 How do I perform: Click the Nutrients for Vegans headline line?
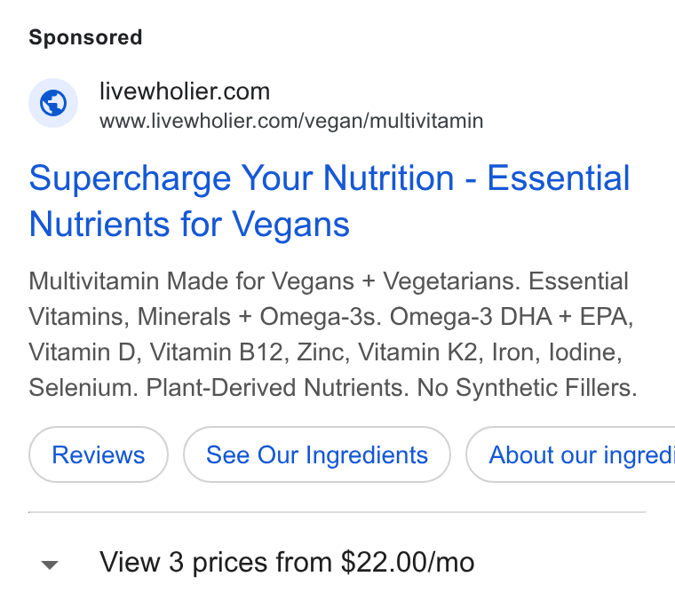tap(189, 224)
